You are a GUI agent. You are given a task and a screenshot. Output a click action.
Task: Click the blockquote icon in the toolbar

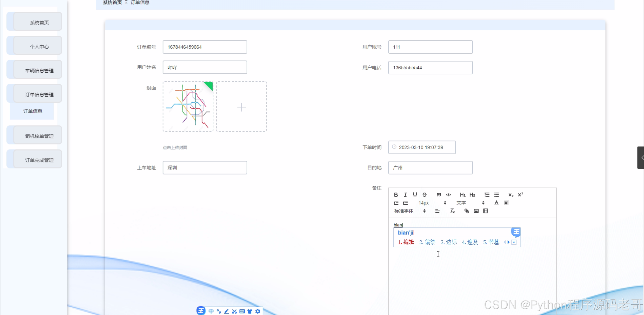point(439,195)
